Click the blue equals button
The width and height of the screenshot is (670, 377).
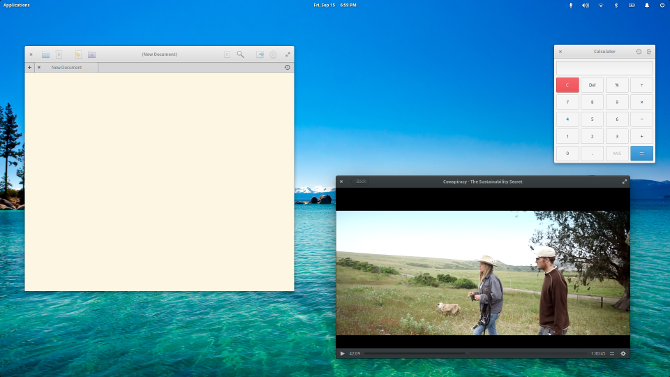point(642,153)
